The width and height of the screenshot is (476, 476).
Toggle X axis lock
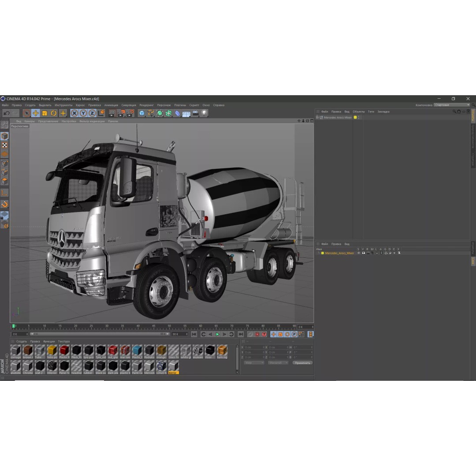pyautogui.click(x=74, y=113)
